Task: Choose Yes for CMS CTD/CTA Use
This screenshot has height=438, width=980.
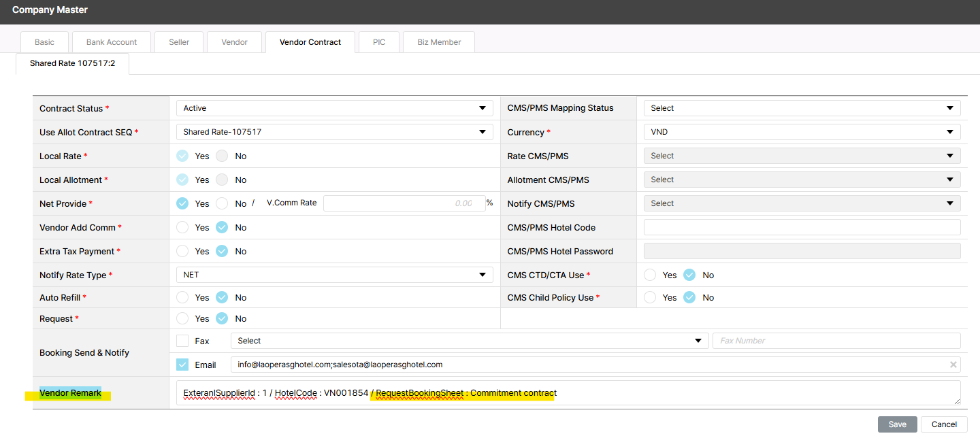Action: [x=650, y=275]
